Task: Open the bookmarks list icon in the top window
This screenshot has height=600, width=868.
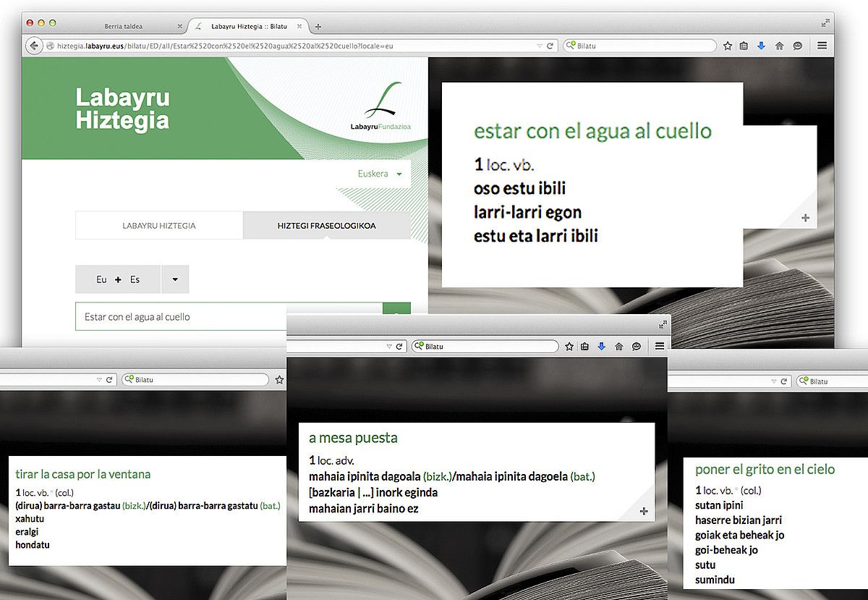Action: click(744, 46)
